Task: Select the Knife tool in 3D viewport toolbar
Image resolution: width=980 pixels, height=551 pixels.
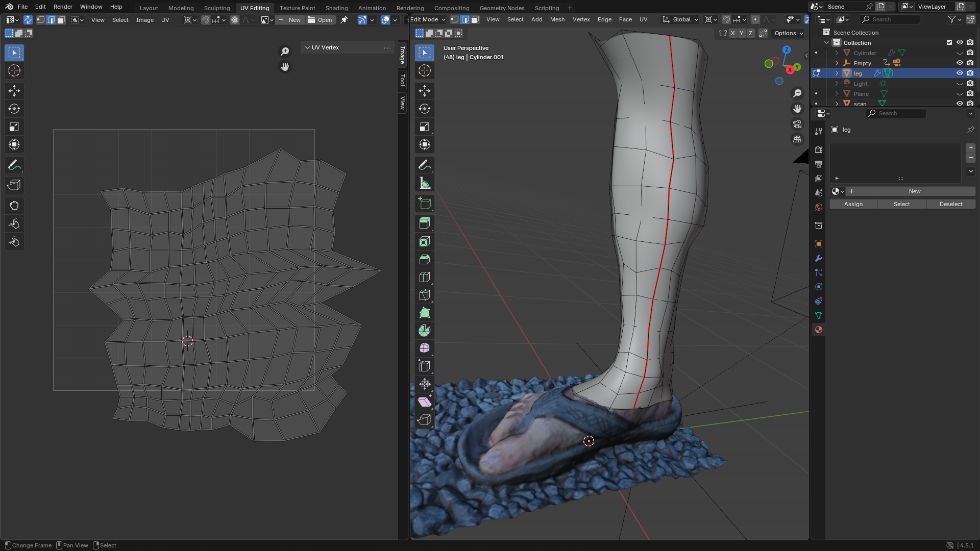Action: pyautogui.click(x=424, y=295)
